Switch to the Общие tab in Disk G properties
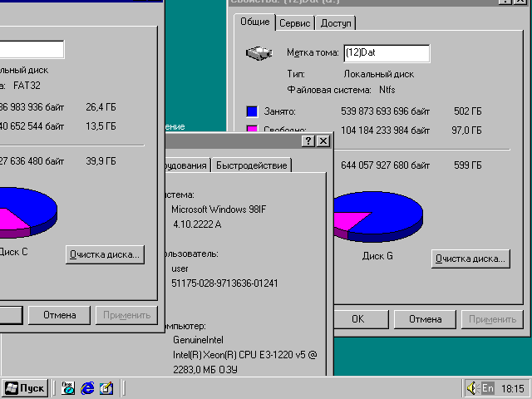 (x=255, y=22)
